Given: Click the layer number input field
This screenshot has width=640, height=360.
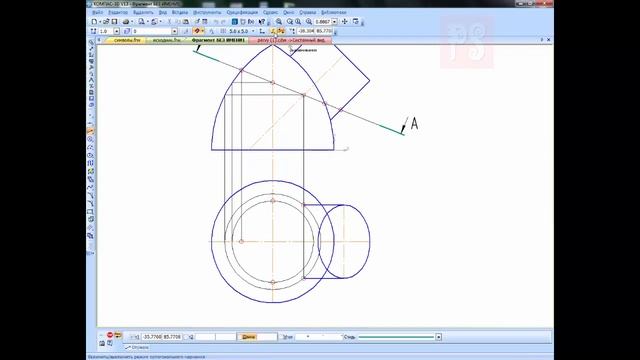Looking at the screenshot, I should tap(152, 31).
